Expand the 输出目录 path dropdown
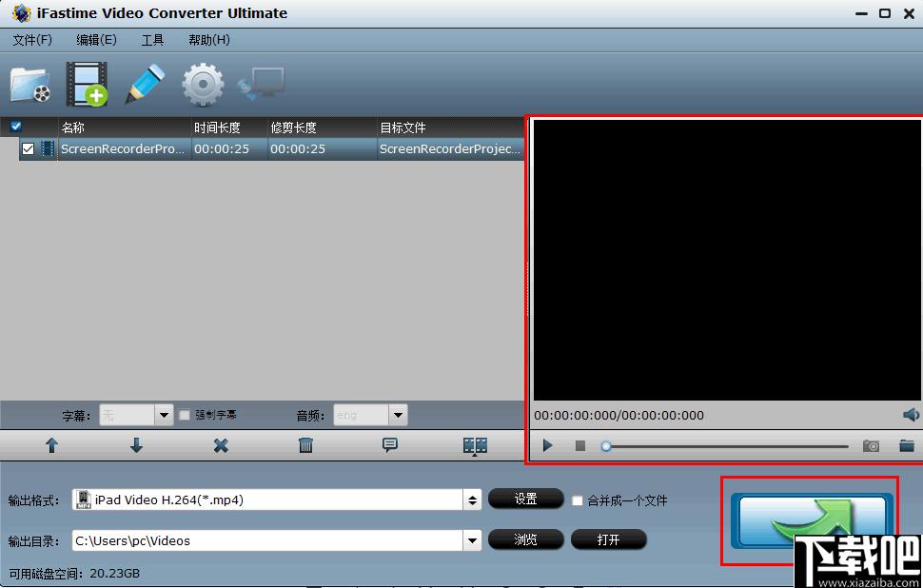The height and width of the screenshot is (588, 923). coord(472,540)
